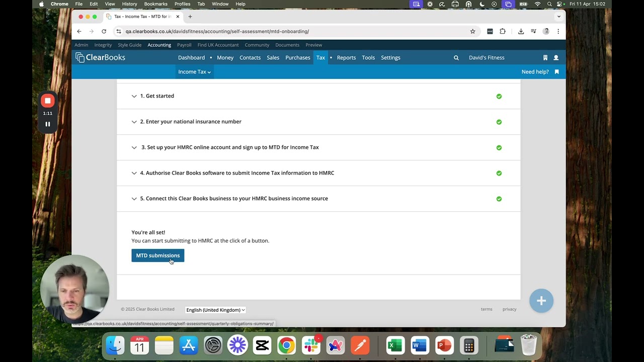Click the green tick on step 1
Screen dimensions: 644x362
499,96
